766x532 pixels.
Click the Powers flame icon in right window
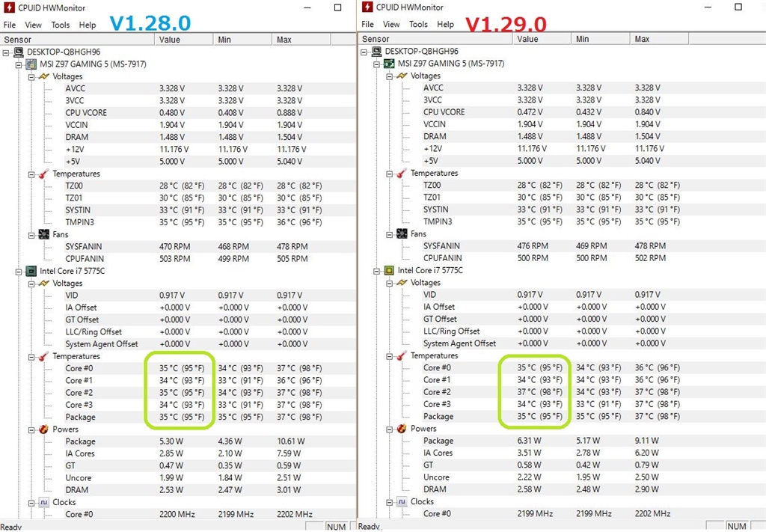[x=402, y=429]
